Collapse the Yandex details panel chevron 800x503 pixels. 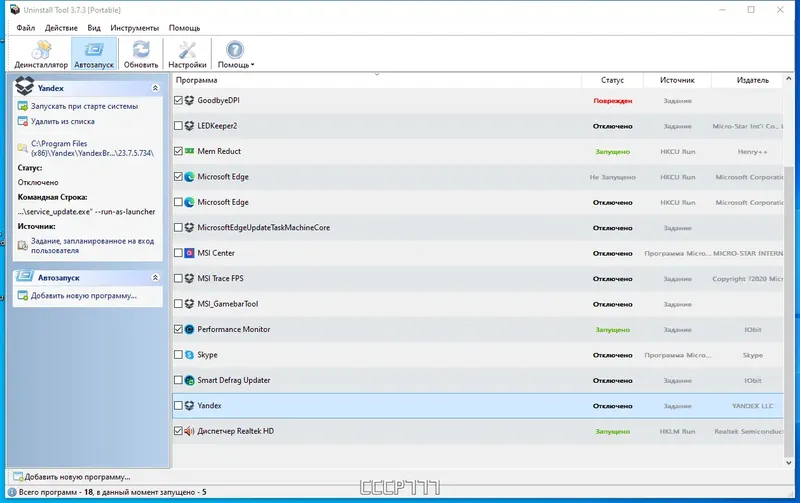coord(155,88)
